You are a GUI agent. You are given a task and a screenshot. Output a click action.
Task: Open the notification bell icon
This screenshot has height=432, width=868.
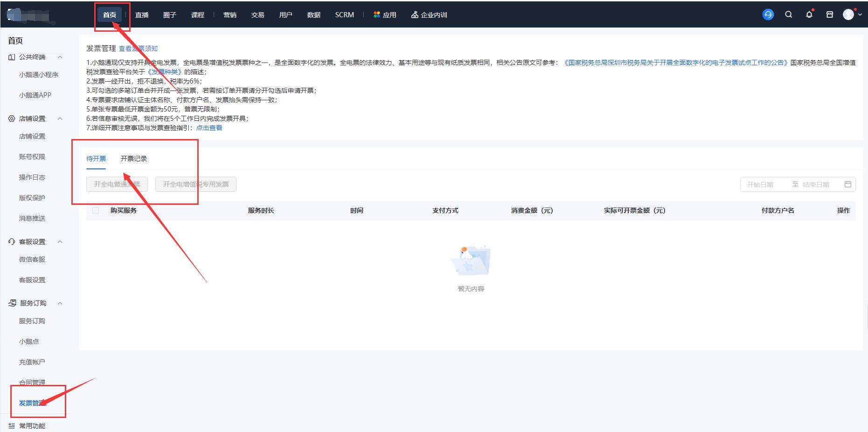[809, 15]
